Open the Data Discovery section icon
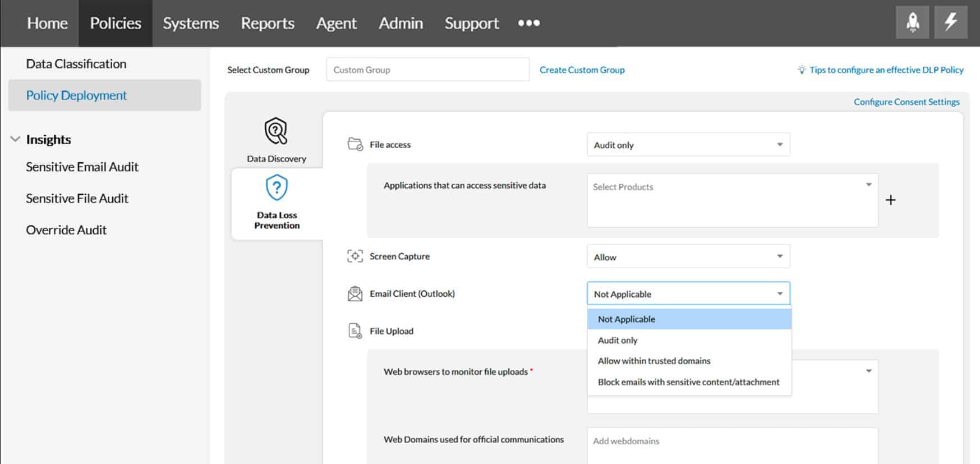Image resolution: width=980 pixels, height=464 pixels. coord(276,131)
